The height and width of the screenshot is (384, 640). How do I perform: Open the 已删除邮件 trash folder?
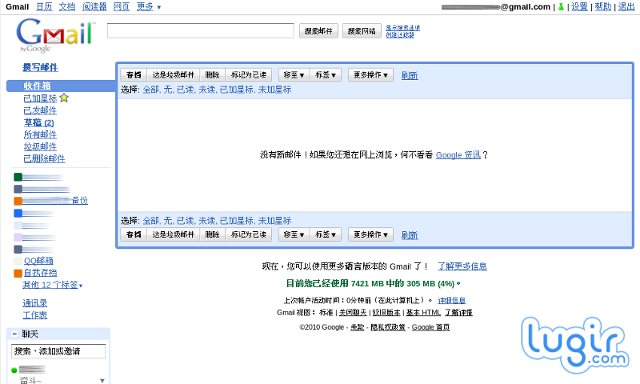coord(44,158)
